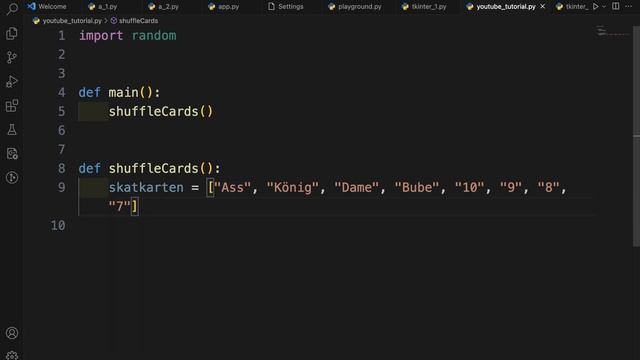This screenshot has height=360, width=640.
Task: Click line number 10 in gutter
Action: point(58,225)
